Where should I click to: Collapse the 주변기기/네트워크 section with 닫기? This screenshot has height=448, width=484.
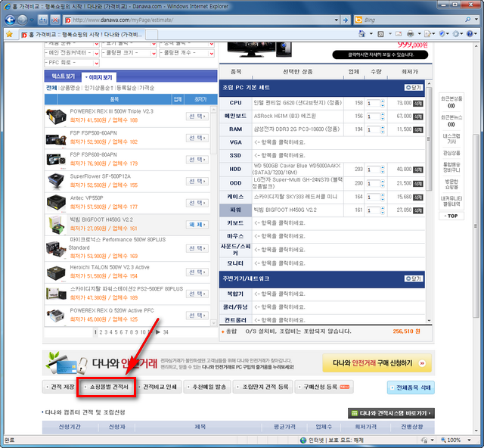coord(414,278)
